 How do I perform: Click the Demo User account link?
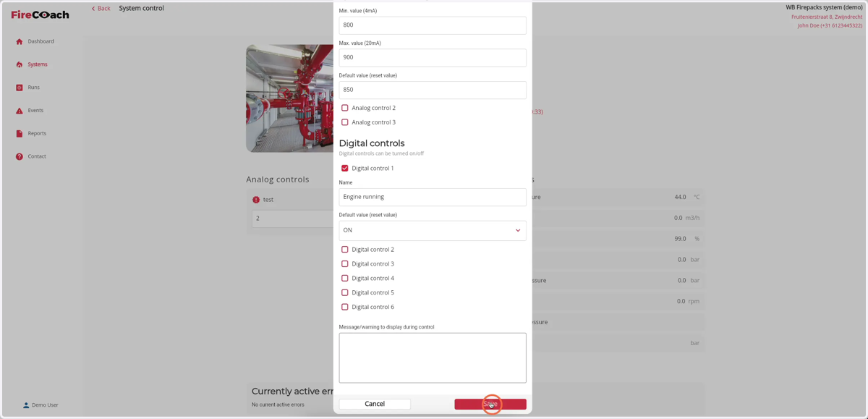click(41, 405)
